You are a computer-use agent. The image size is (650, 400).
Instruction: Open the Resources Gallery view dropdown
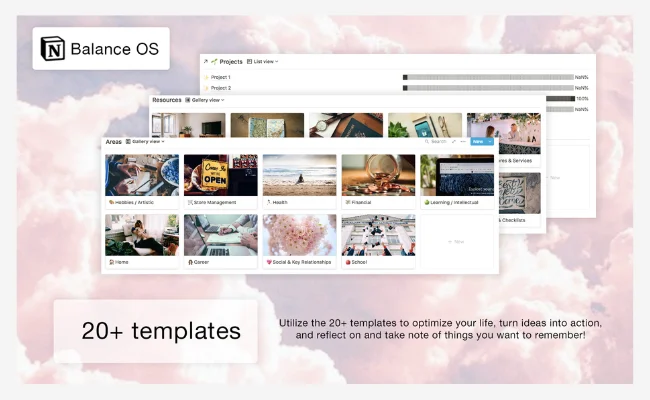click(205, 100)
